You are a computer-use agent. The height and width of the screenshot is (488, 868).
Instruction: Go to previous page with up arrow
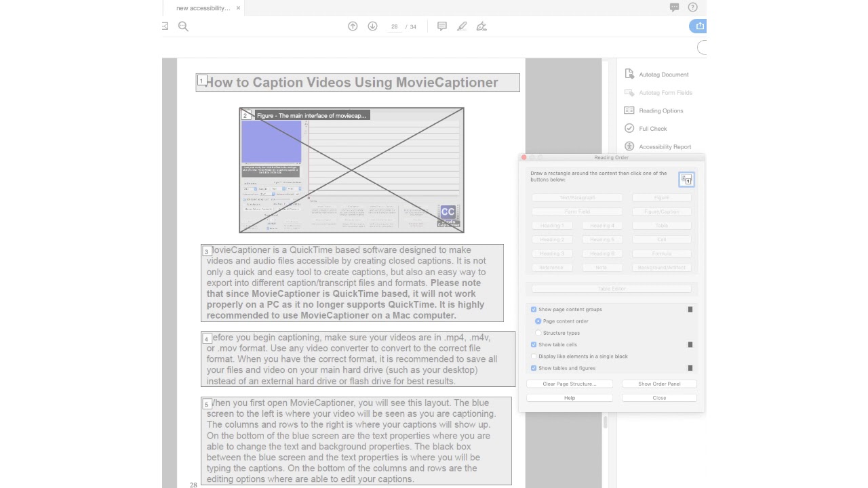coord(353,26)
